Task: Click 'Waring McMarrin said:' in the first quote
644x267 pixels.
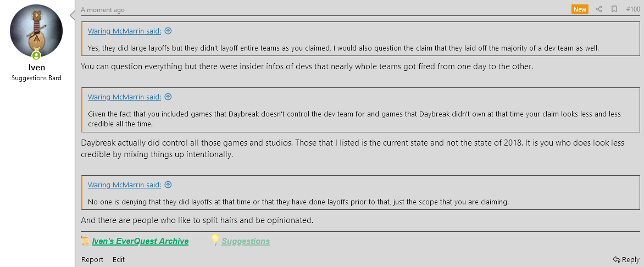Action: 124,31
